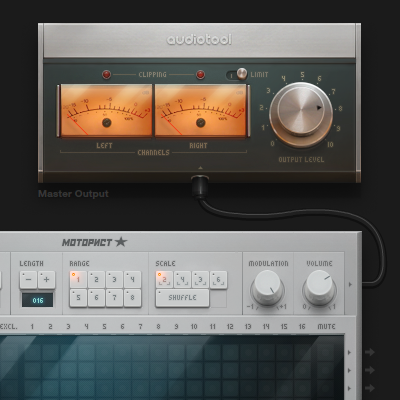400x400 pixels.
Task: Adjust the VOLUME knob
Action: (x=319, y=288)
